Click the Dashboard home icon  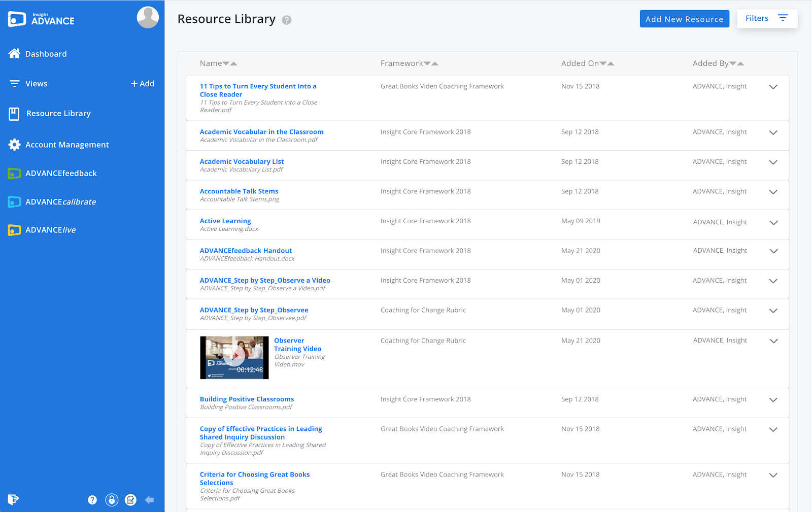click(14, 53)
